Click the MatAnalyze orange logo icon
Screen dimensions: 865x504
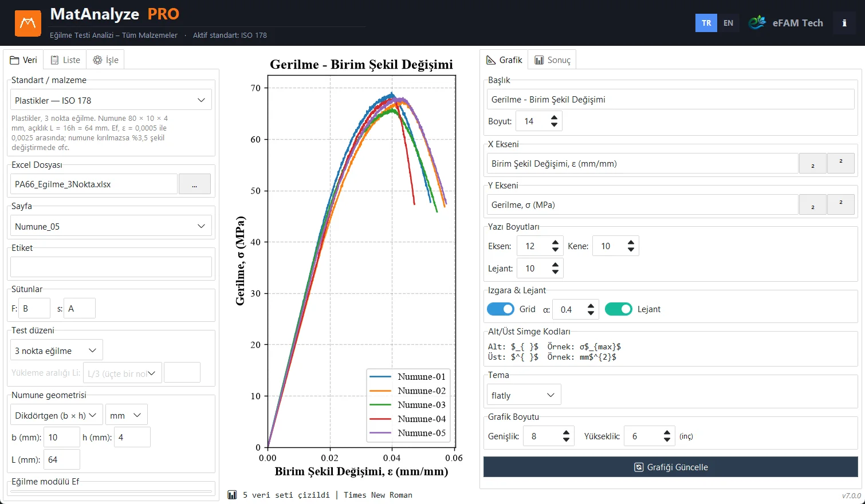(x=27, y=23)
